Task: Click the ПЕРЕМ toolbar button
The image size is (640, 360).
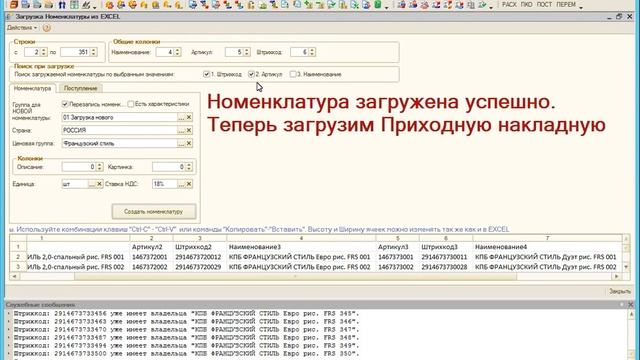Action: (x=566, y=4)
